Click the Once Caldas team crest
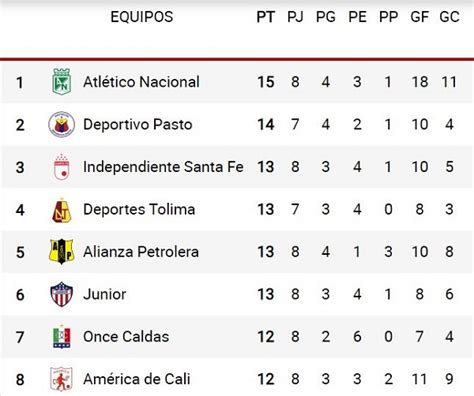The height and width of the screenshot is (396, 474). tap(62, 337)
